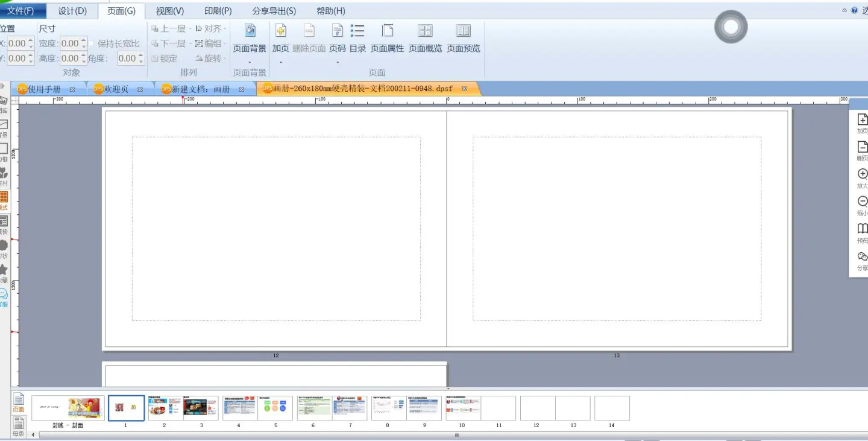This screenshot has width=868, height=441.
Task: Open the 目录 table of contents
Action: coord(357,31)
